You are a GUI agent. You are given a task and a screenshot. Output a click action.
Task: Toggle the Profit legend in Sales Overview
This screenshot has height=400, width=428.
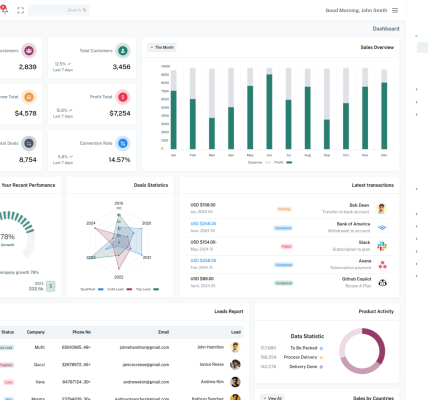tap(283, 162)
